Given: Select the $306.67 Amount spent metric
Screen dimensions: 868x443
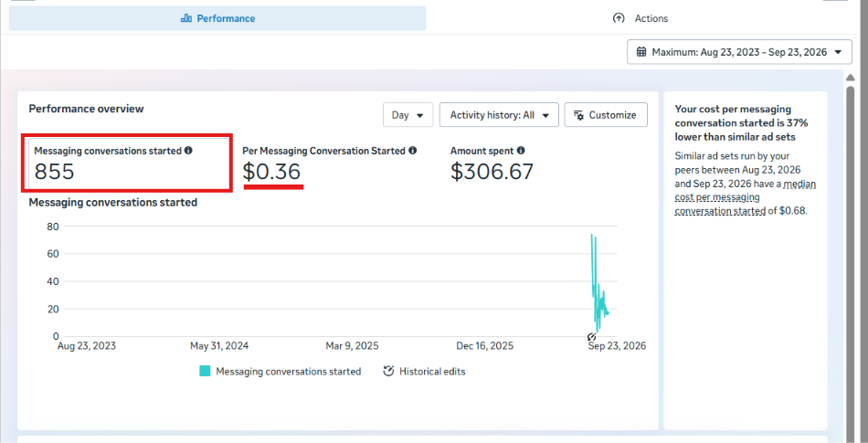Looking at the screenshot, I should [492, 172].
